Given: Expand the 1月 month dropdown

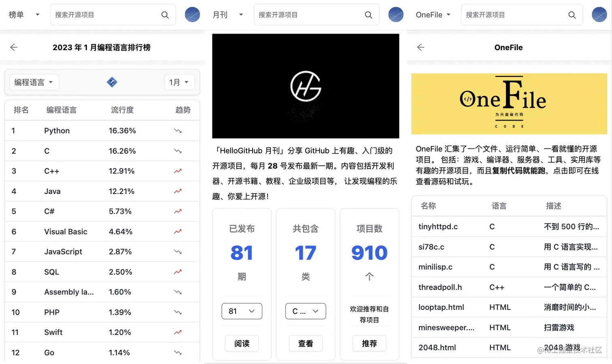Looking at the screenshot, I should [x=179, y=82].
